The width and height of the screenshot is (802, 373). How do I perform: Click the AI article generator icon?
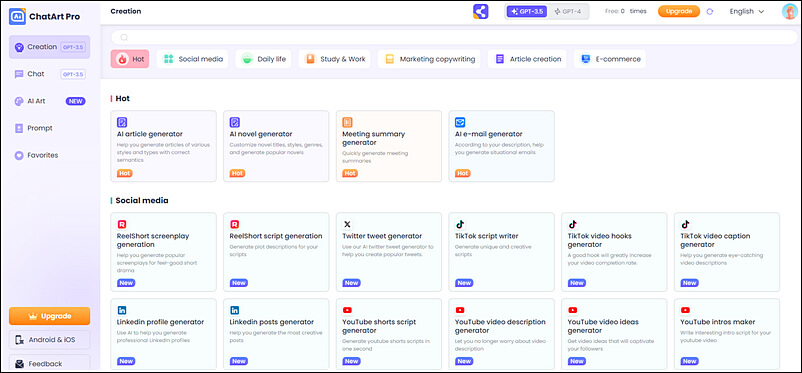pyautogui.click(x=122, y=122)
